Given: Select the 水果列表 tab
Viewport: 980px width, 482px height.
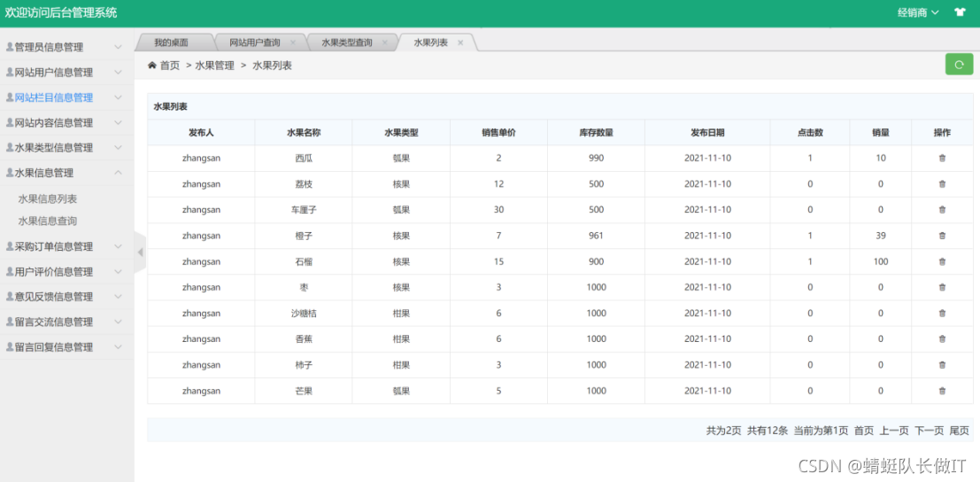Looking at the screenshot, I should click(430, 43).
